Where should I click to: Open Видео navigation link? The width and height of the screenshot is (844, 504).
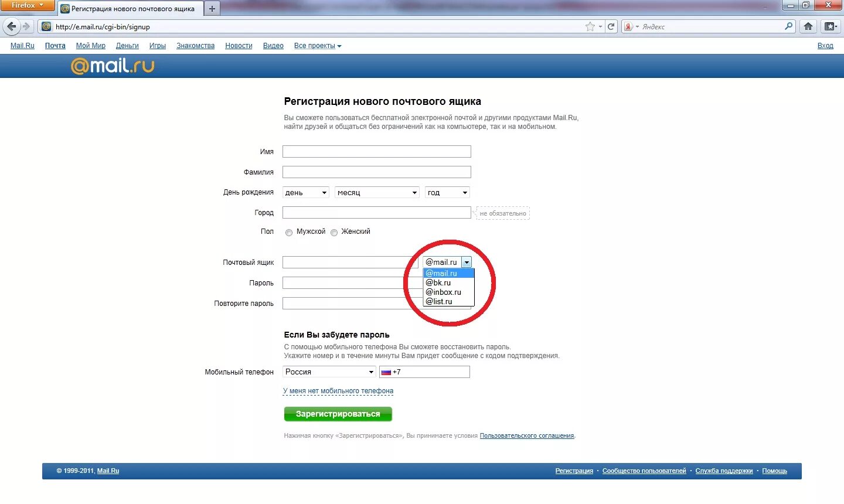273,46
